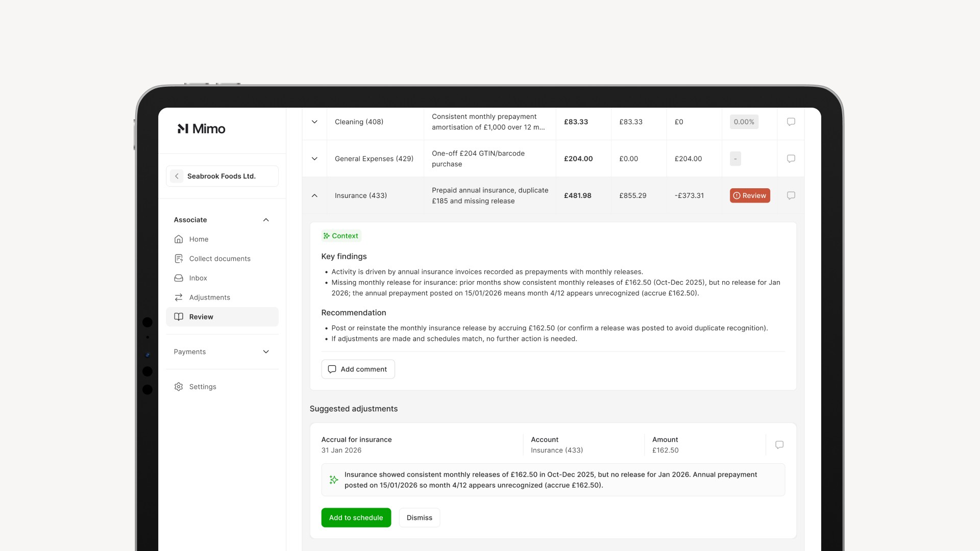Open the Adjustments menu item

tap(209, 297)
